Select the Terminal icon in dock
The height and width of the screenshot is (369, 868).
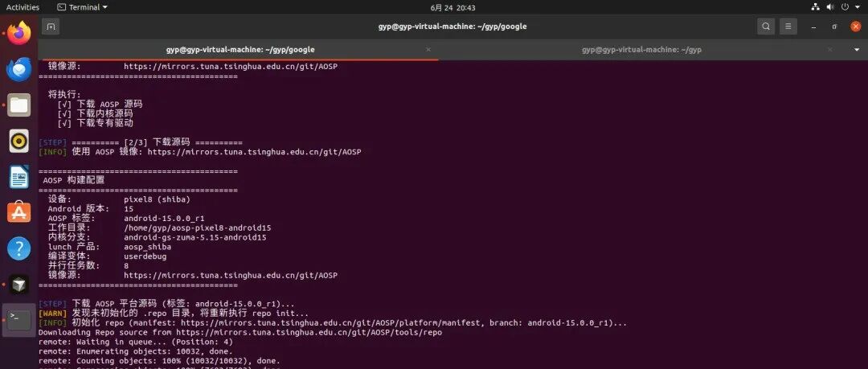pyautogui.click(x=18, y=320)
